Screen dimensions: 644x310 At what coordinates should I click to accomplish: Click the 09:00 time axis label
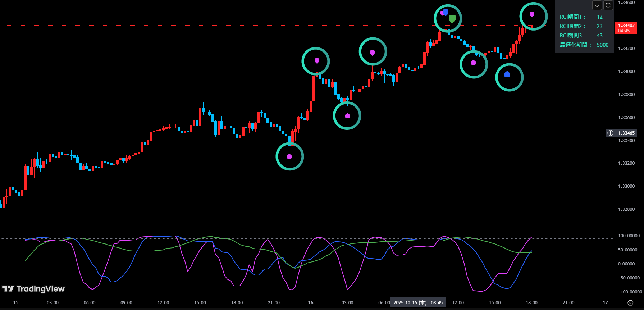(126, 303)
